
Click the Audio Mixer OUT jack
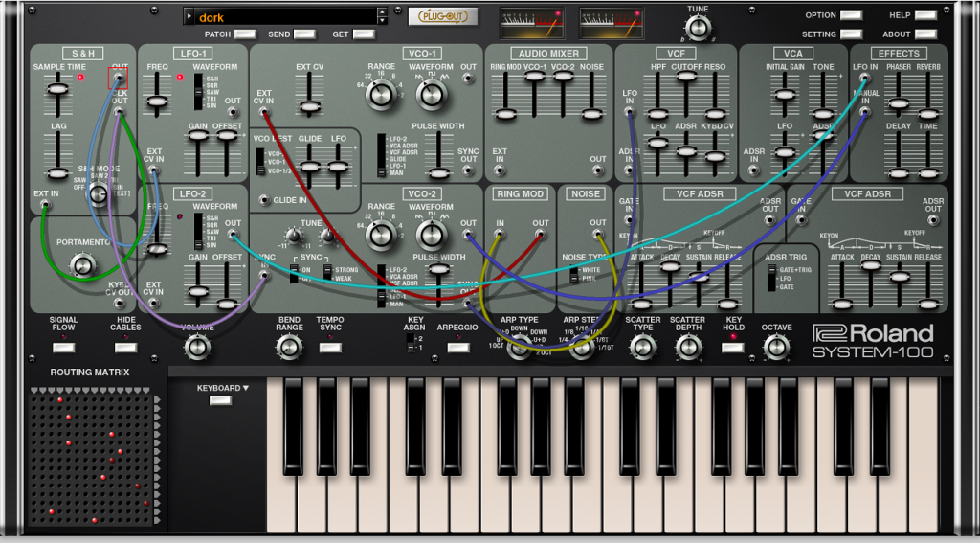(598, 170)
